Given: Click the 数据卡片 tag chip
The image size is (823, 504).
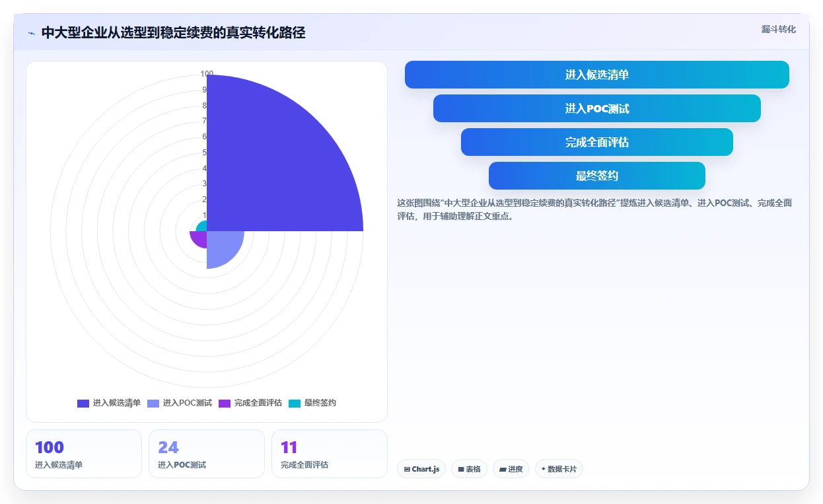Looking at the screenshot, I should (x=559, y=469).
